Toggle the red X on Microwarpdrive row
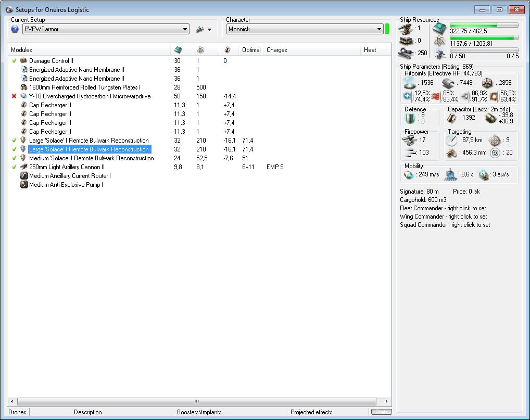 14,96
